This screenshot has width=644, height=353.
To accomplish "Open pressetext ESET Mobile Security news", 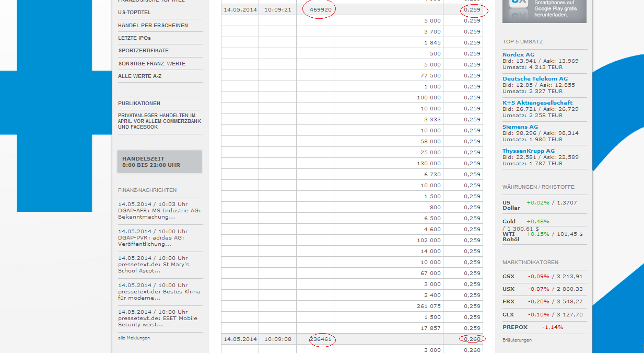I will pyautogui.click(x=158, y=318).
